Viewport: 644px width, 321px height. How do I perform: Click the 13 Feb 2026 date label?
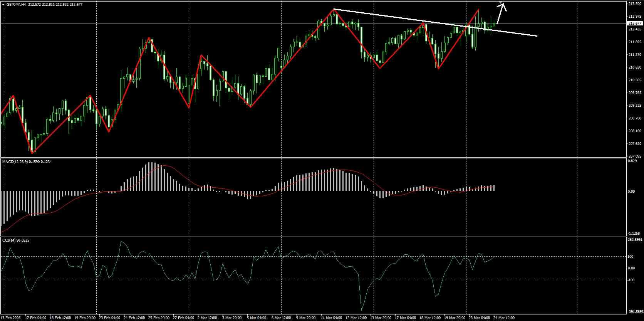[x=10, y=318]
